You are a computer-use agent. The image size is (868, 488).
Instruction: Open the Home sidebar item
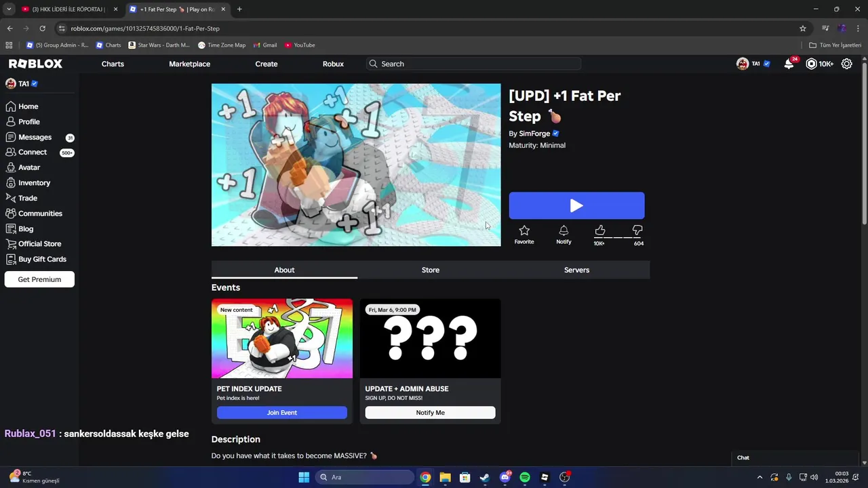click(x=22, y=106)
